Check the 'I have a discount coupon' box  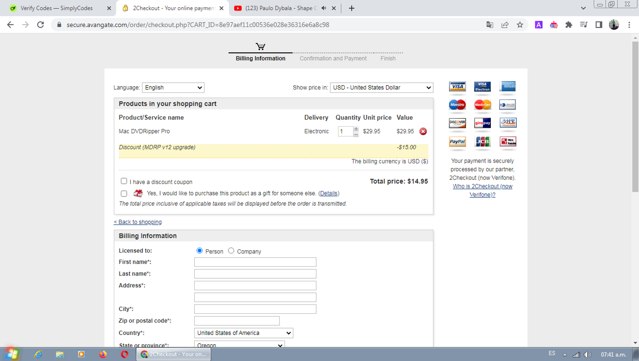(x=123, y=181)
